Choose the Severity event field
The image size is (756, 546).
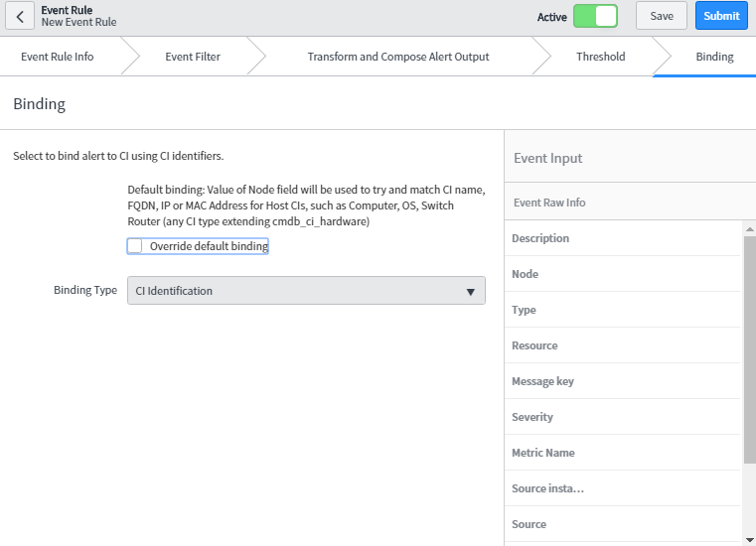click(x=532, y=417)
